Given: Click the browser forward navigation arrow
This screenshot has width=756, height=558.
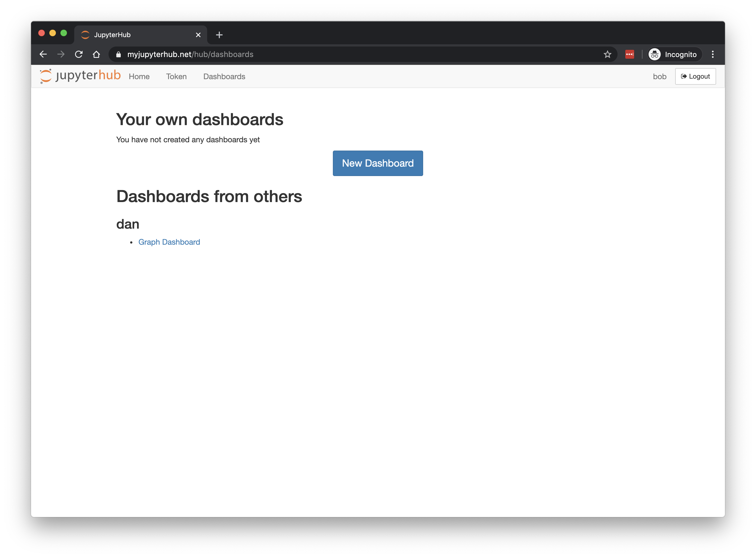Looking at the screenshot, I should 61,54.
